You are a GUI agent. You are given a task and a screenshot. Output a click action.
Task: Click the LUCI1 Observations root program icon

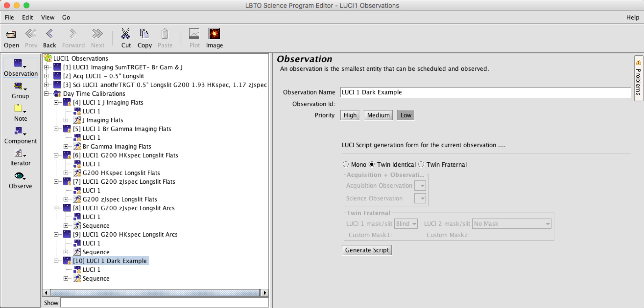click(48, 58)
